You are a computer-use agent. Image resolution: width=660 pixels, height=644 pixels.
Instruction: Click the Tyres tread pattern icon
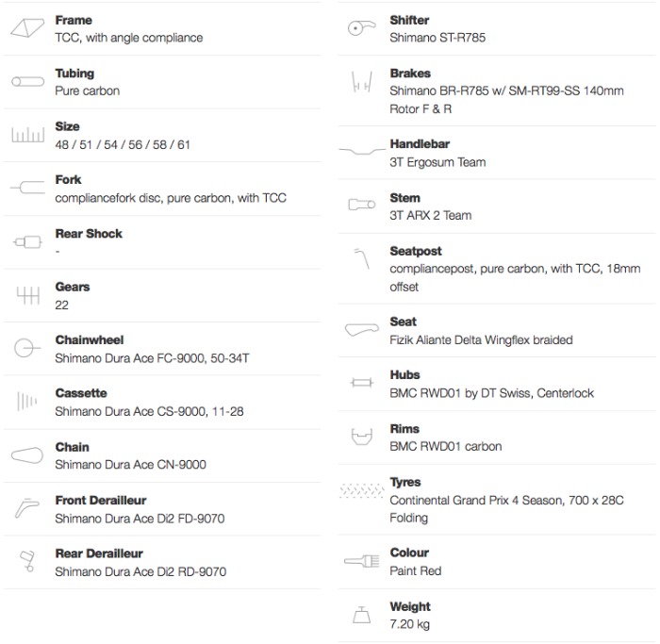[x=362, y=491]
